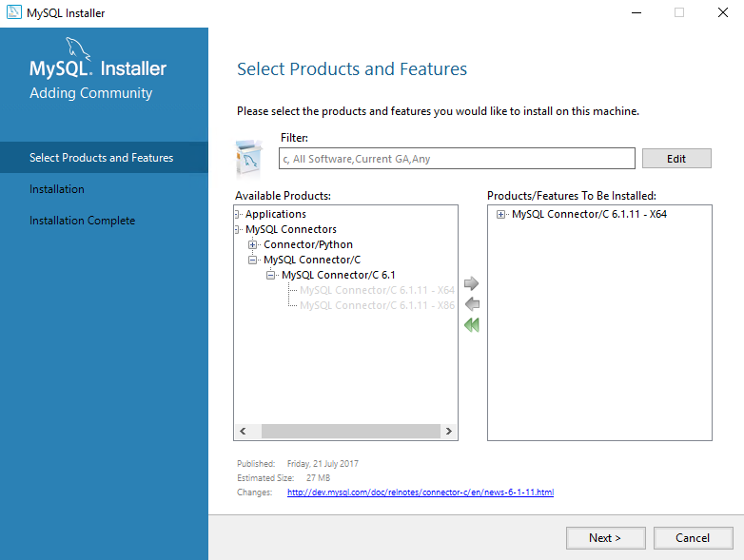Collapse the MySQL Connector/C 6.1 node
This screenshot has width=744, height=560.
(270, 275)
